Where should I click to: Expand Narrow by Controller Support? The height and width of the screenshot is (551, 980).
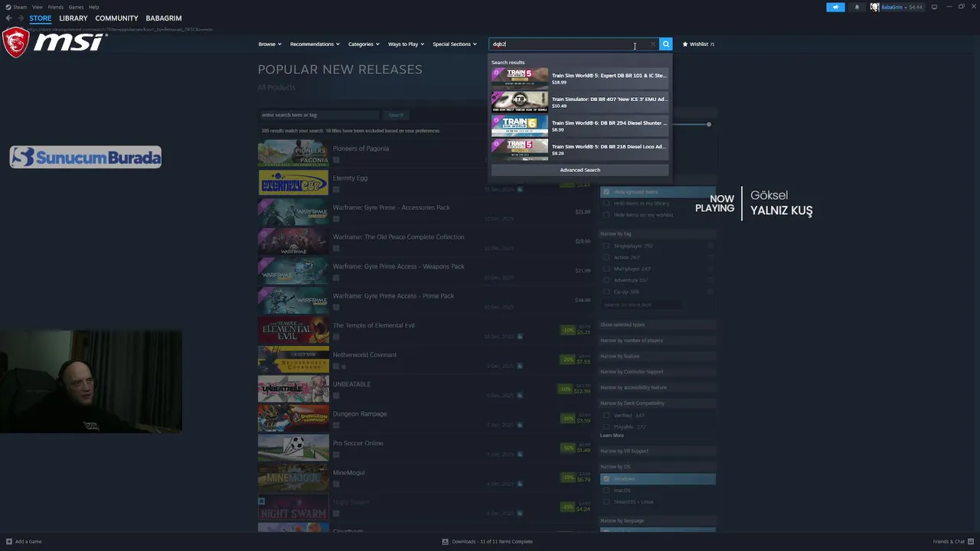(x=658, y=372)
